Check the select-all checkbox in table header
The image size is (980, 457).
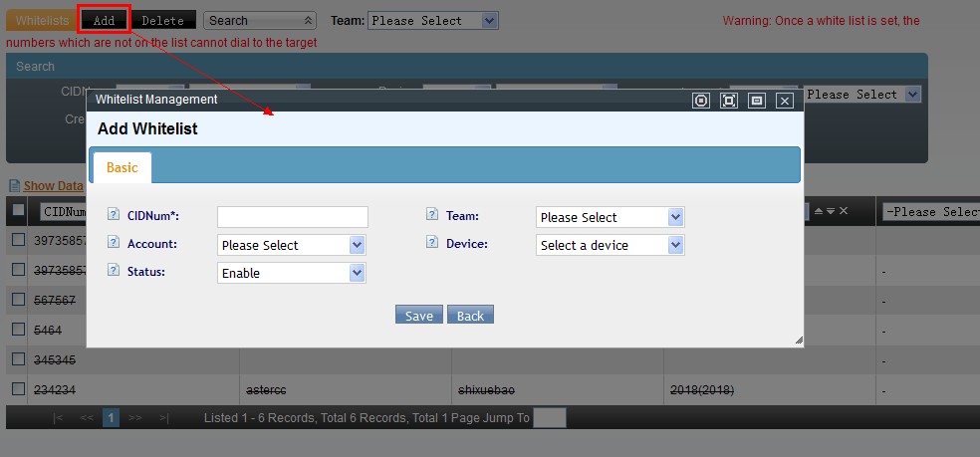19,210
